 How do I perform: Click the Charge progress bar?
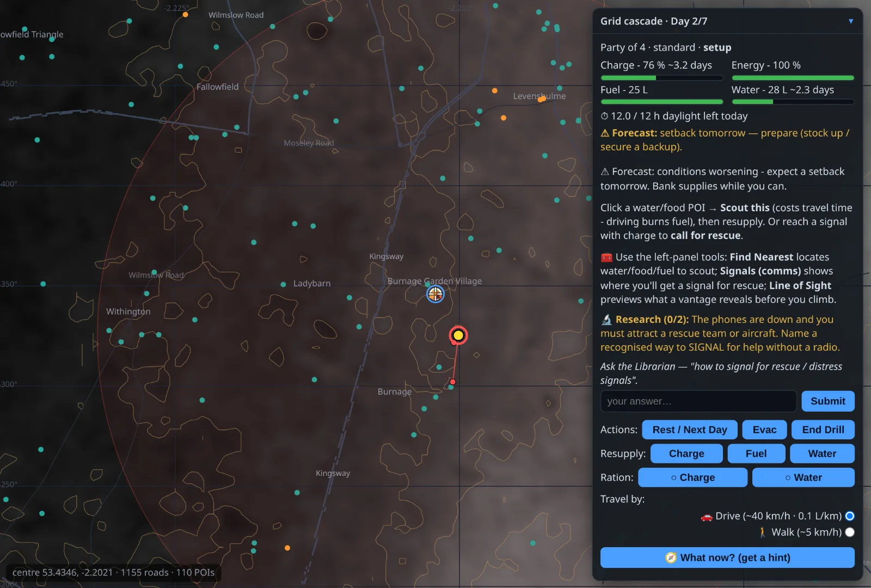coord(661,78)
